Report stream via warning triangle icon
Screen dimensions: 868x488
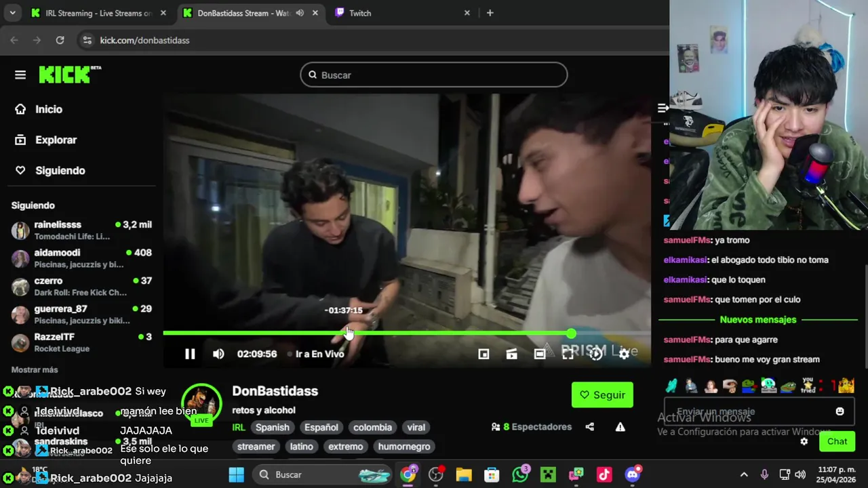620,427
